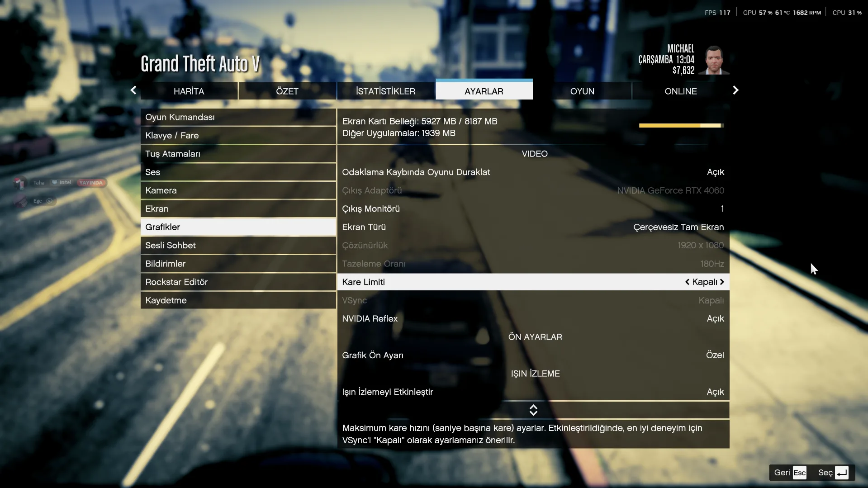Switch to the ÖZET tab
This screenshot has width=868, height=488.
287,91
